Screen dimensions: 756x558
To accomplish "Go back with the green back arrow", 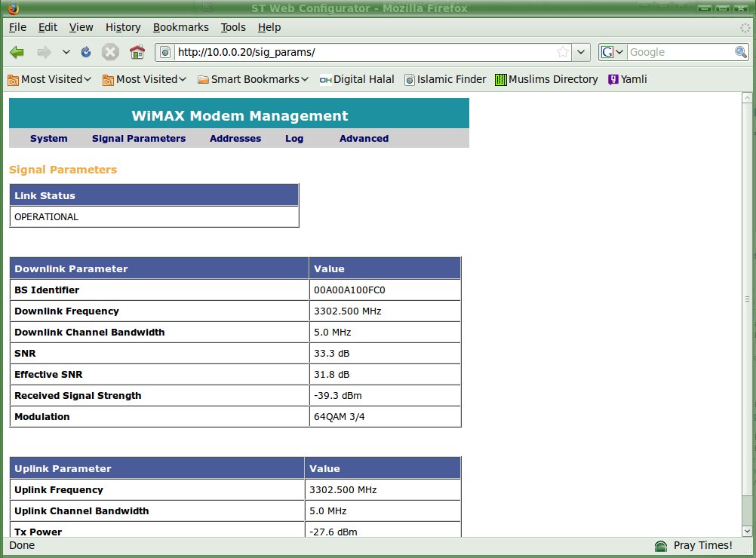I will (x=17, y=52).
